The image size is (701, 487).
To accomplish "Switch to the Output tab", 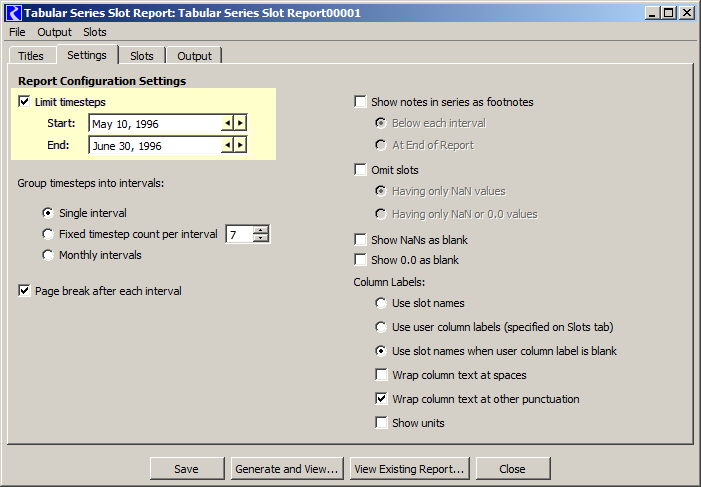I will 194,56.
